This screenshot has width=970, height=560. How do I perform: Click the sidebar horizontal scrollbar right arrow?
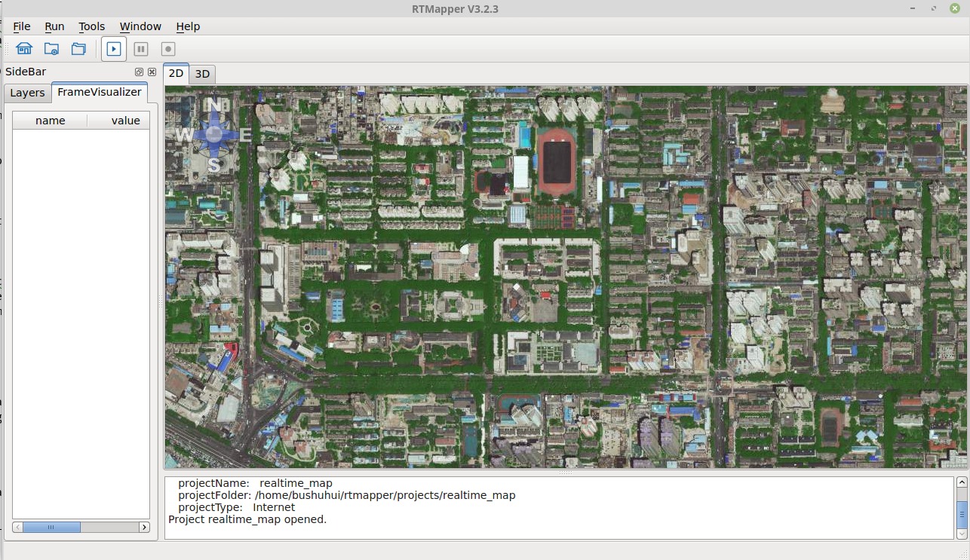click(144, 528)
